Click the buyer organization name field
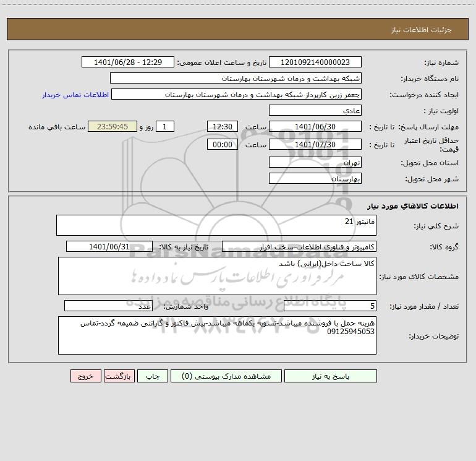The image size is (476, 461). (236, 79)
